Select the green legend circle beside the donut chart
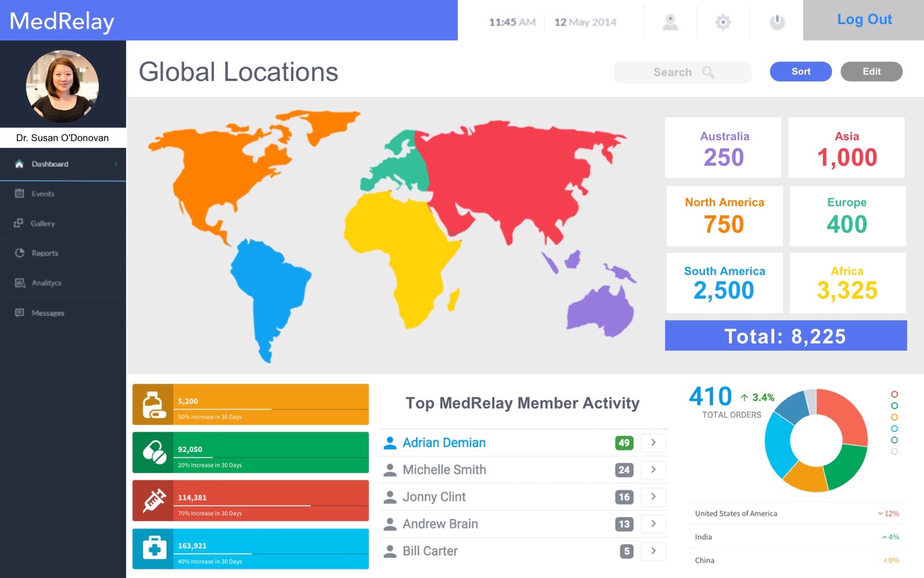 [x=895, y=406]
